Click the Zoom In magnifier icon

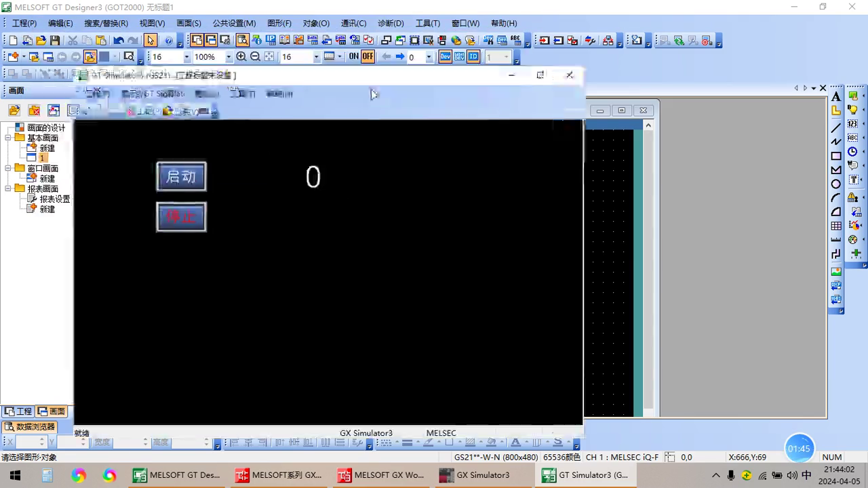pyautogui.click(x=241, y=57)
